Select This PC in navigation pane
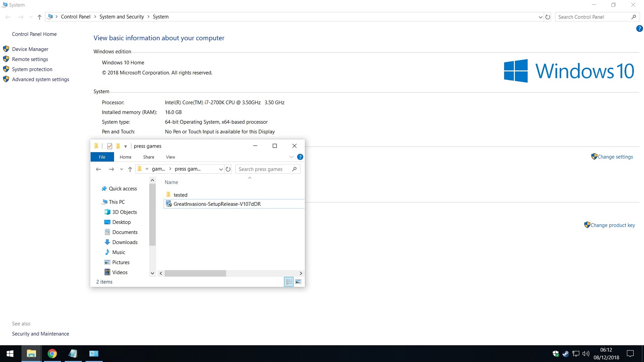The image size is (644, 362). tap(117, 202)
